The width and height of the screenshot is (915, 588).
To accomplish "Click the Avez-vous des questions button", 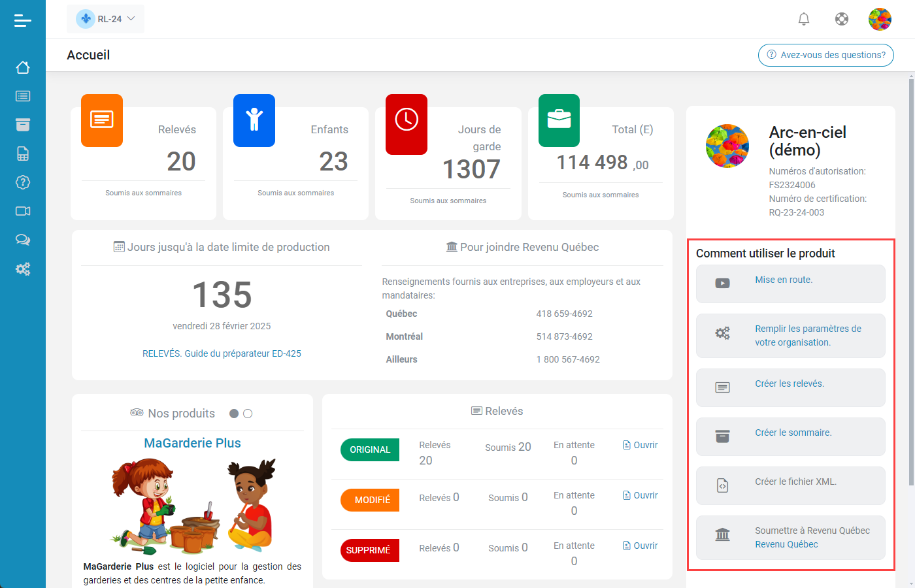I will [x=825, y=55].
